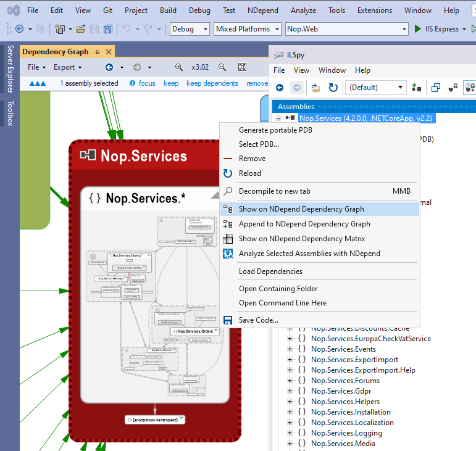The width and height of the screenshot is (476, 451).
Task: Click ILSpy forward navigation arrow
Action: point(297,88)
